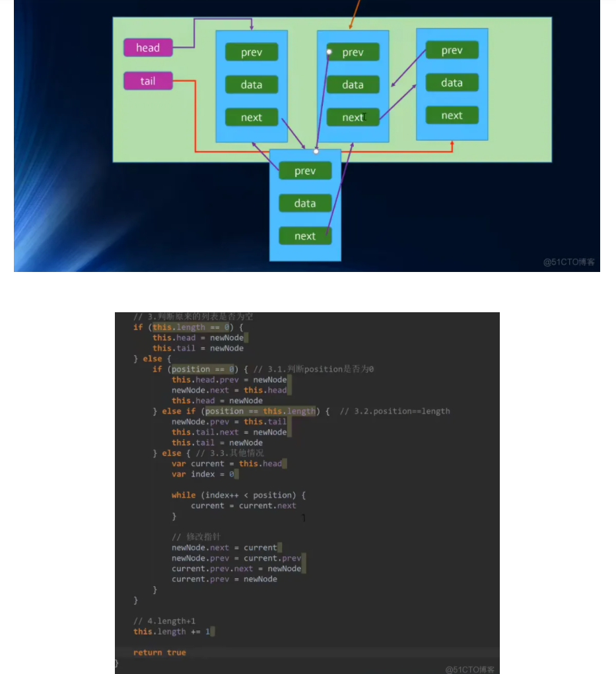
Task: Click line 'this.head.prev = newNode'
Action: click(229, 380)
